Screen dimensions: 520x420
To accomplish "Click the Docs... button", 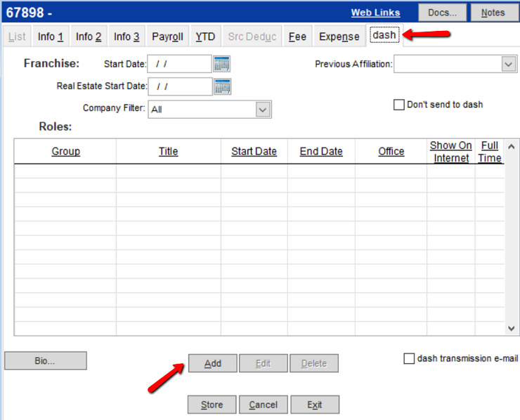I will (x=443, y=13).
